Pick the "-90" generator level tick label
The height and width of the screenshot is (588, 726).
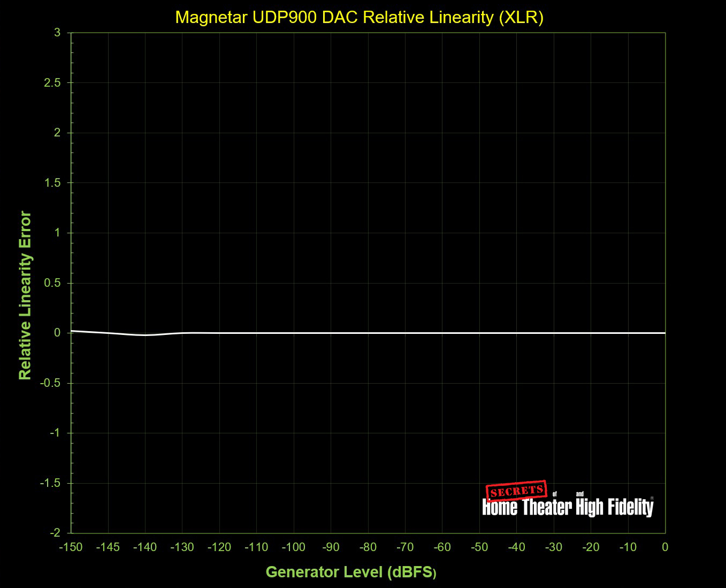pyautogui.click(x=331, y=547)
